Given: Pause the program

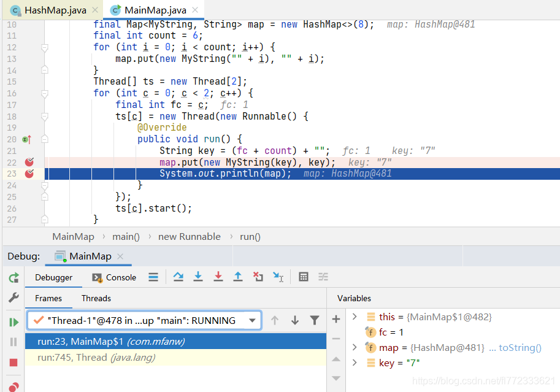Looking at the screenshot, I should pyautogui.click(x=13, y=342).
